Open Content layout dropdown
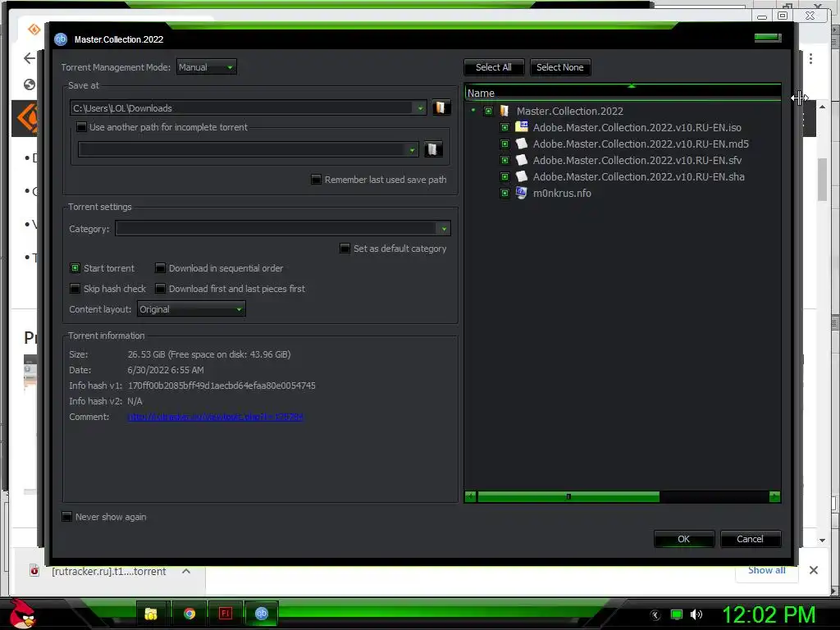The width and height of the screenshot is (840, 630). tap(191, 309)
